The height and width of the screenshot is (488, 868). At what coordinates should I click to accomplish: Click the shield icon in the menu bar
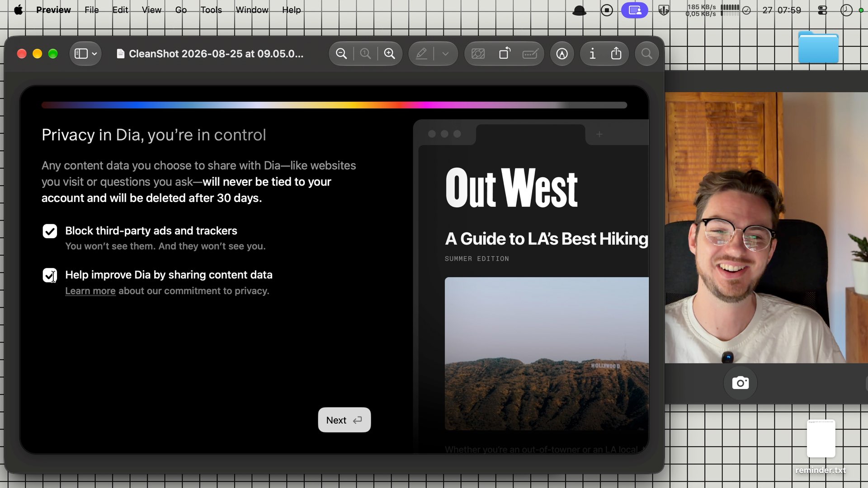tap(664, 10)
